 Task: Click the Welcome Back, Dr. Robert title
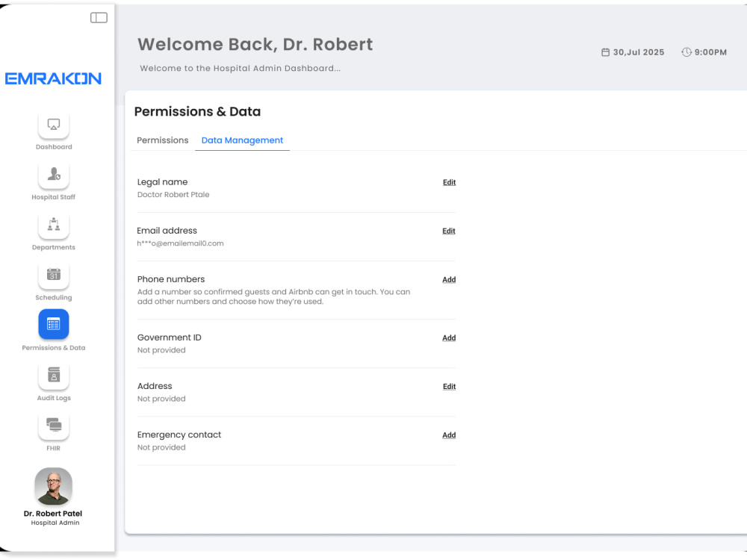(x=255, y=44)
